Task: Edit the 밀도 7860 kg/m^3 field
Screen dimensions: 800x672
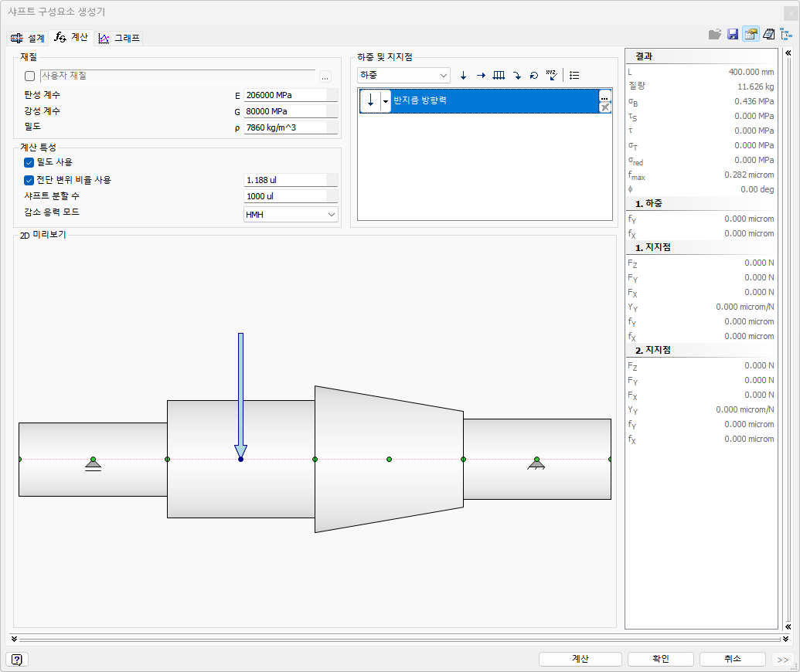Action: 291,127
